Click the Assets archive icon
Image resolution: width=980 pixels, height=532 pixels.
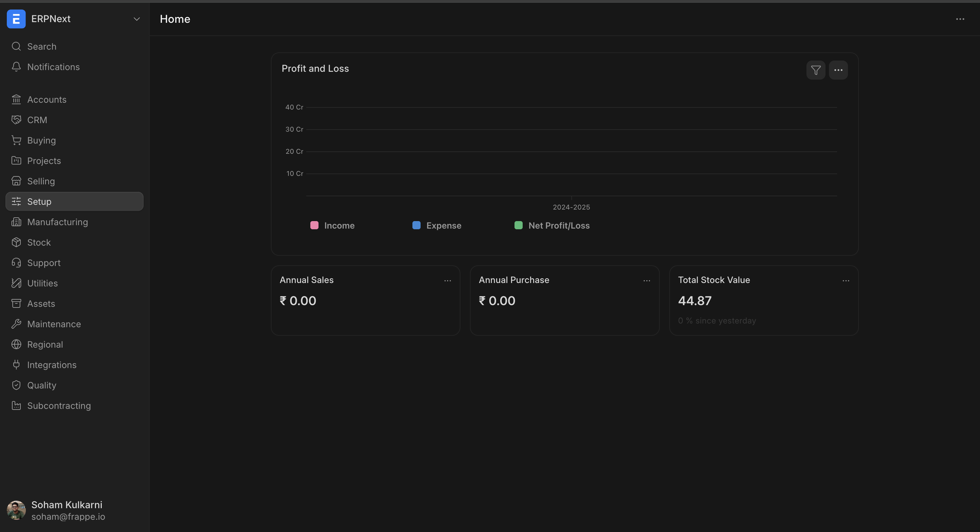(16, 303)
